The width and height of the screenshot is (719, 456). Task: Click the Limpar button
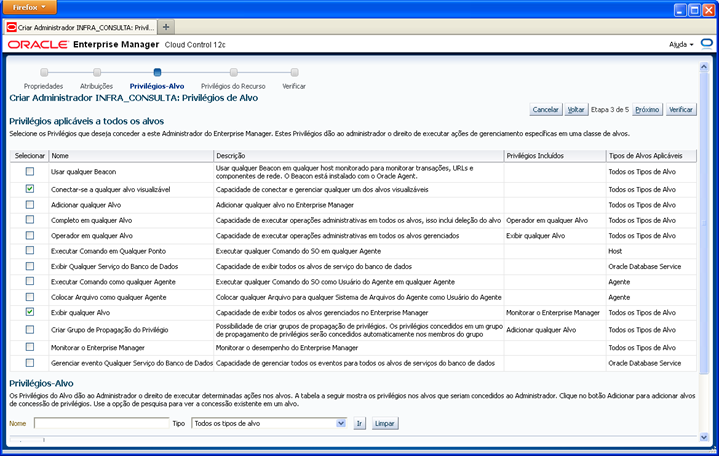click(385, 423)
